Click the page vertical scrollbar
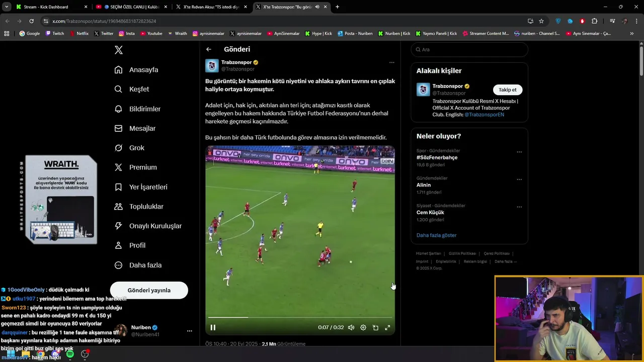The image size is (644, 362). click(x=641, y=60)
